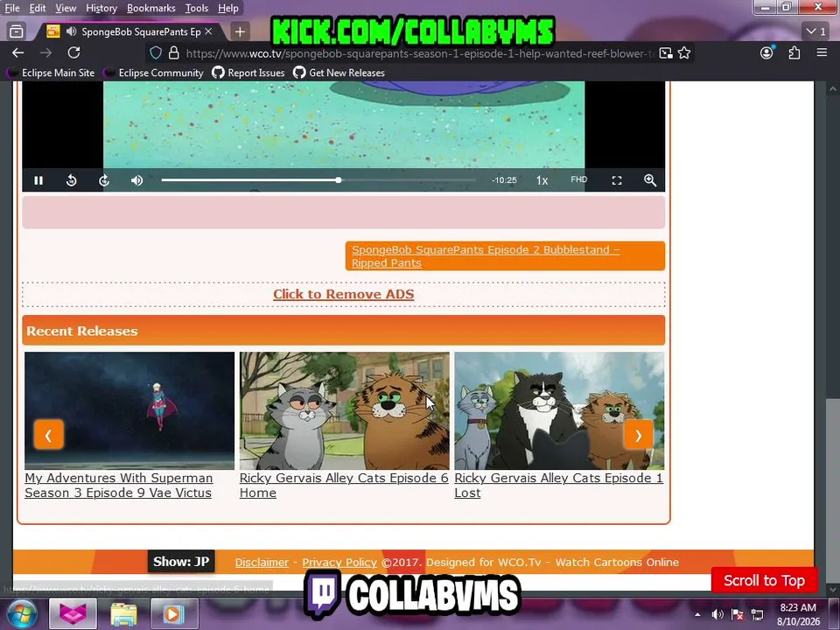Screen dimensions: 840x630
Task: Open the Tools menu
Action: [197, 8]
